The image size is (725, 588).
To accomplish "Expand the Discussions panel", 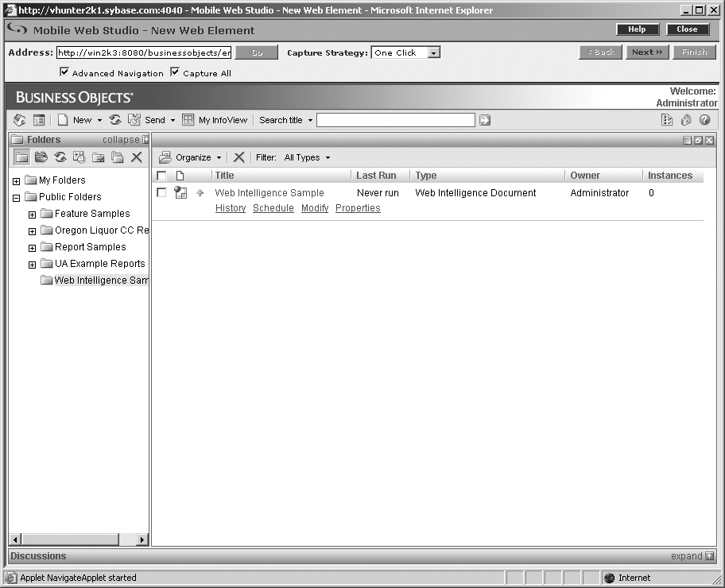I will [x=692, y=556].
